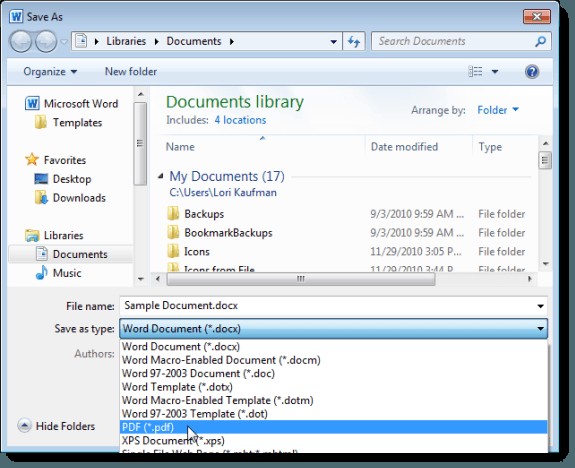Click navigation pane scrollbar up arrow
Viewport: 575px width, 468px height.
coord(140,94)
